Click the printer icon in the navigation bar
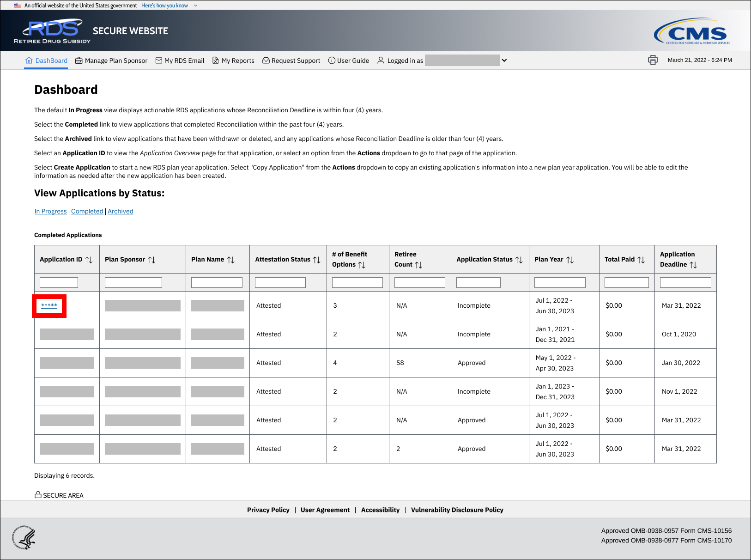 pyautogui.click(x=653, y=60)
